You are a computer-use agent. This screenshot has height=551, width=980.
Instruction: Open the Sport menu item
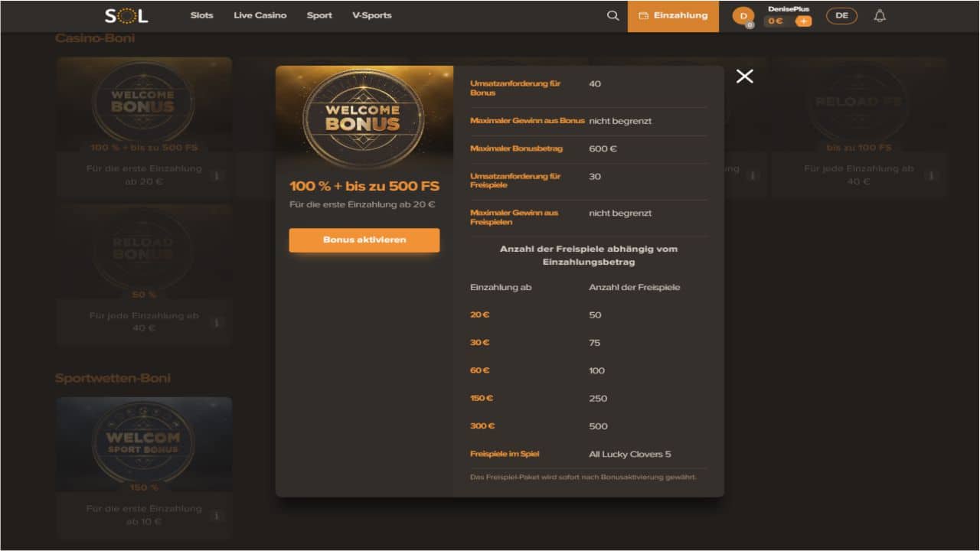point(319,15)
